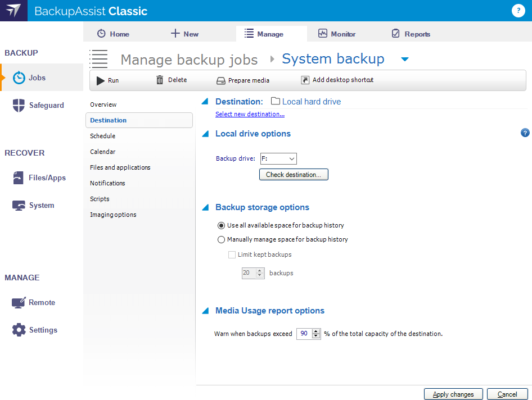532x400 pixels.
Task: Decrease the kept backups count spinner
Action: [260, 276]
